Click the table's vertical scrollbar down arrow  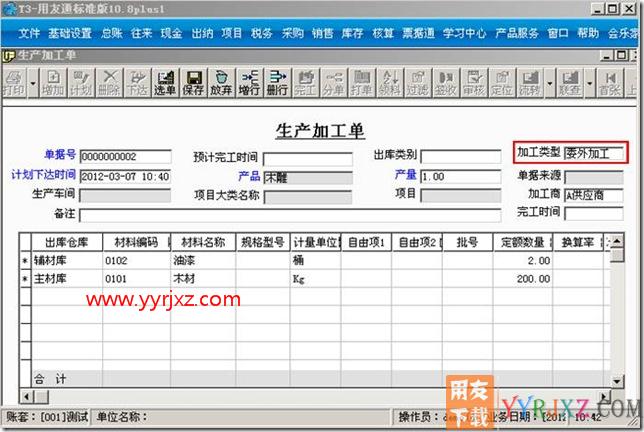click(x=616, y=381)
